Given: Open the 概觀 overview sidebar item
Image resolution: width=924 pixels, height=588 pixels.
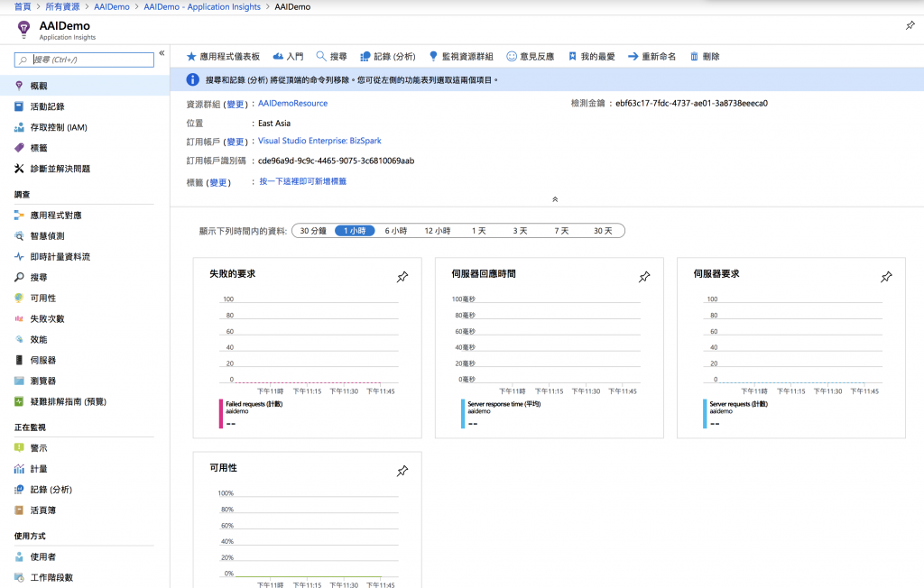Looking at the screenshot, I should pyautogui.click(x=84, y=86).
